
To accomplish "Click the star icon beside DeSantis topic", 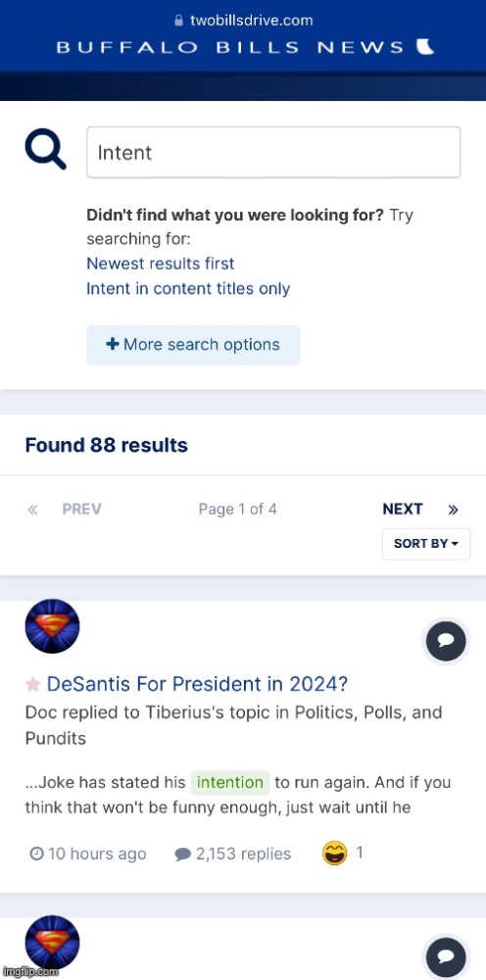I will [x=33, y=685].
